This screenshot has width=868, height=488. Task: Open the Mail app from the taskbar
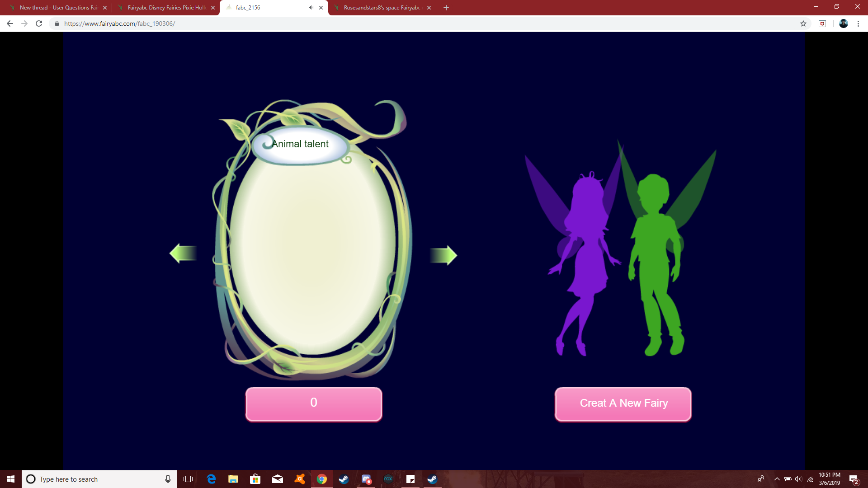point(277,479)
